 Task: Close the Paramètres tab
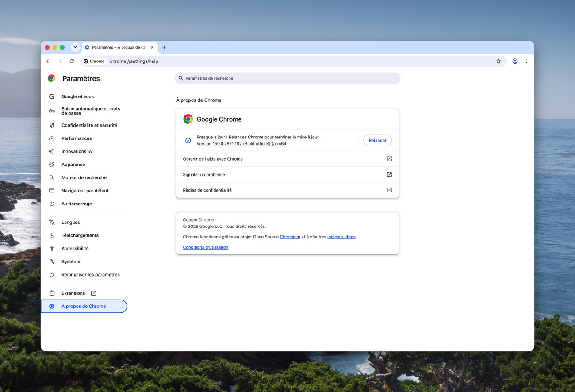[152, 47]
